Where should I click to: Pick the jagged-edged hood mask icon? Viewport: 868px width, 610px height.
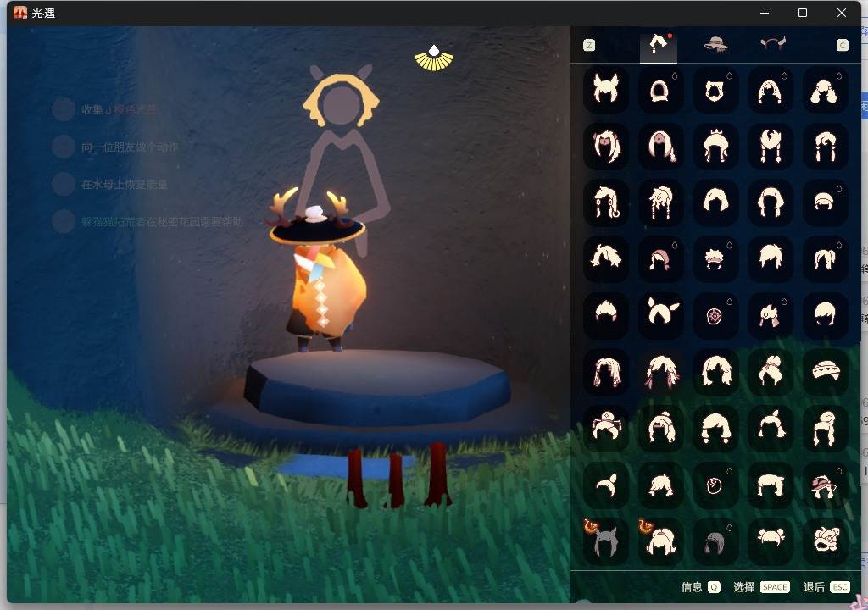coord(715,90)
